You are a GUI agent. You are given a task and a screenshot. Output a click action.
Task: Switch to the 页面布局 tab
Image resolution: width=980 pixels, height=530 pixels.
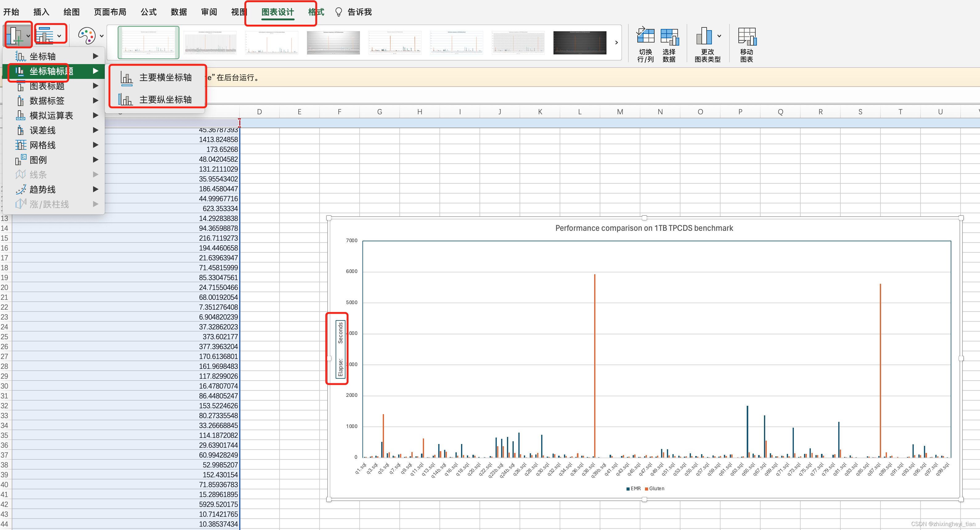(110, 12)
